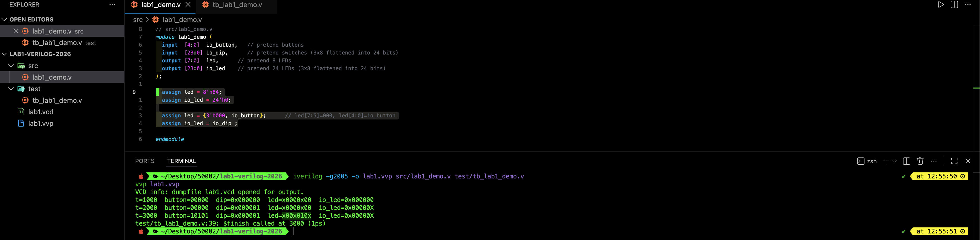Kill terminal with the trash icon
The image size is (980, 240).
click(x=920, y=161)
